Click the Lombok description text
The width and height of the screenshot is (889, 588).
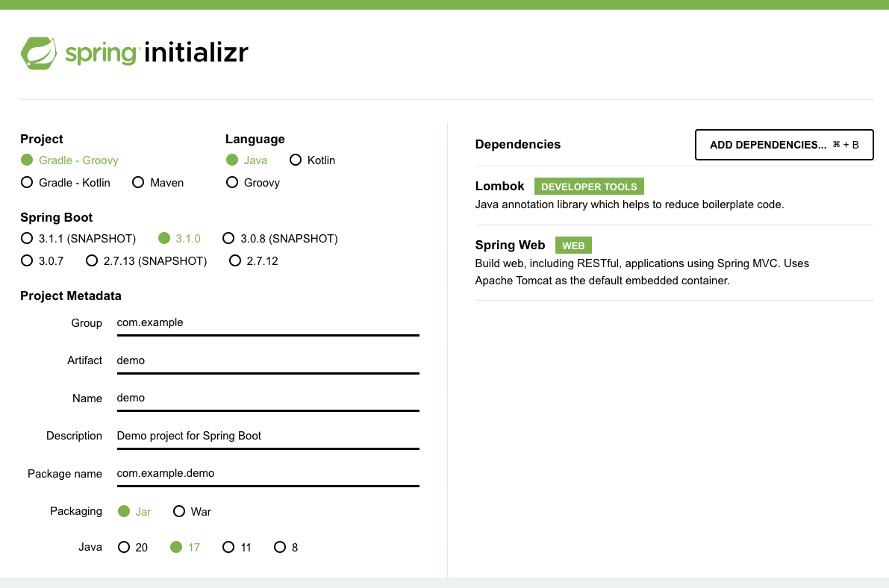coord(629,204)
